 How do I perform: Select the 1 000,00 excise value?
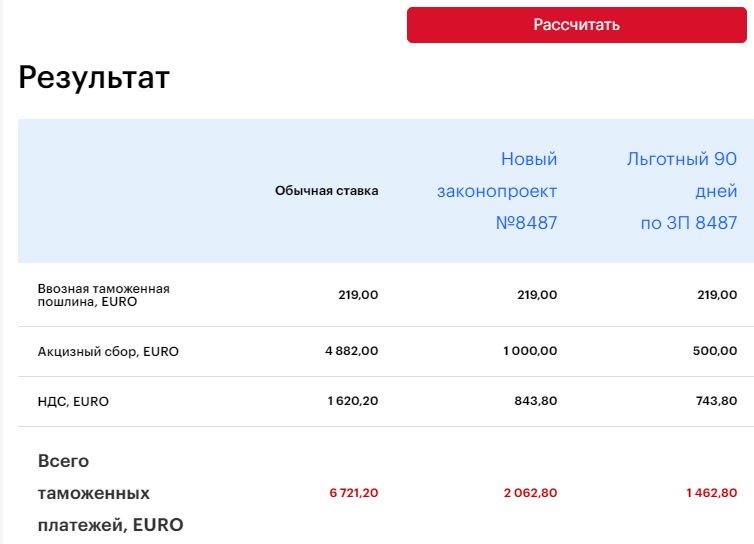coord(528,351)
